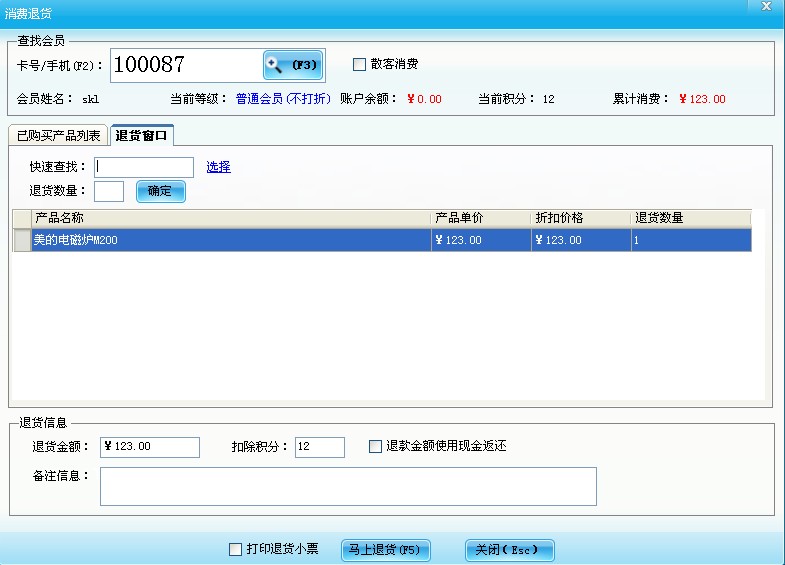The width and height of the screenshot is (785, 565).
Task: Enable the 散客消费 checkbox
Action: pos(360,65)
